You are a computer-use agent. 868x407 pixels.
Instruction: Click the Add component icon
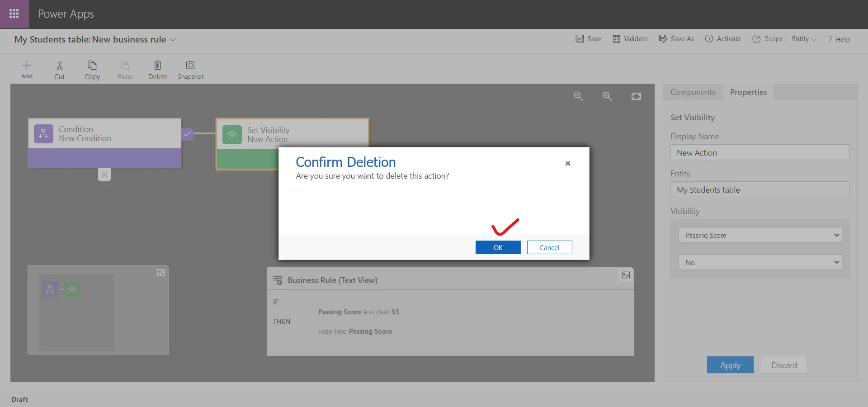[27, 66]
